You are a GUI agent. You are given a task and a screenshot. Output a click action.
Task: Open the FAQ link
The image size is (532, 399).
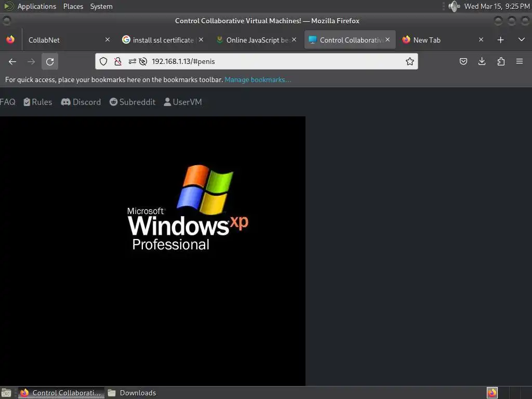click(x=7, y=102)
